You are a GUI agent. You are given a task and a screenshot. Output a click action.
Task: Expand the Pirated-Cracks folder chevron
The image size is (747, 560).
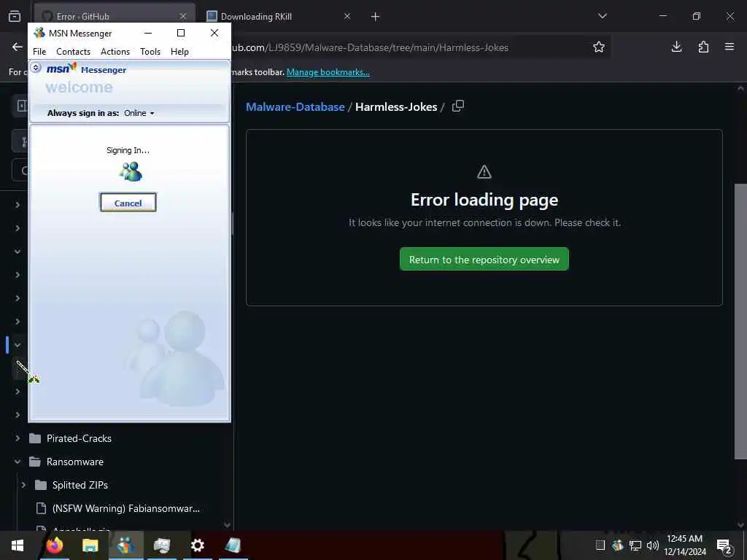18,438
